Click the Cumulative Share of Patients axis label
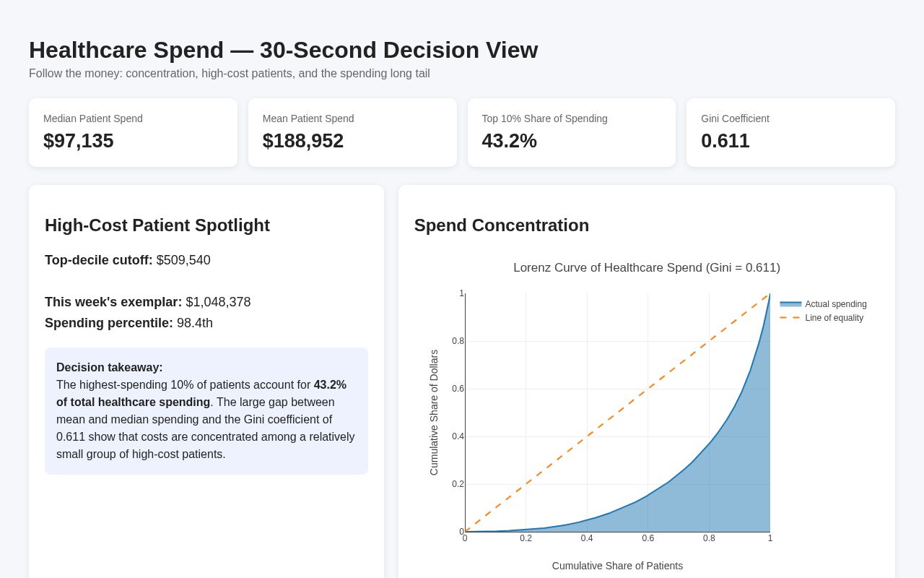Image resolution: width=924 pixels, height=578 pixels. coord(617,566)
